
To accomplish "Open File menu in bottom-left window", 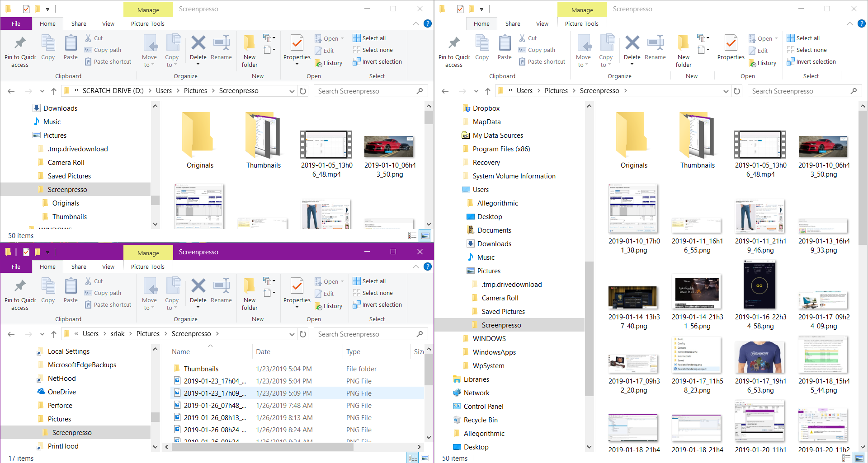I will pos(16,267).
